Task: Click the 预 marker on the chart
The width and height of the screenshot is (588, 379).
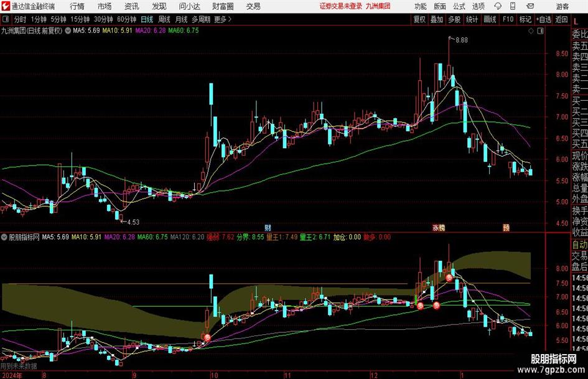Action: click(506, 227)
